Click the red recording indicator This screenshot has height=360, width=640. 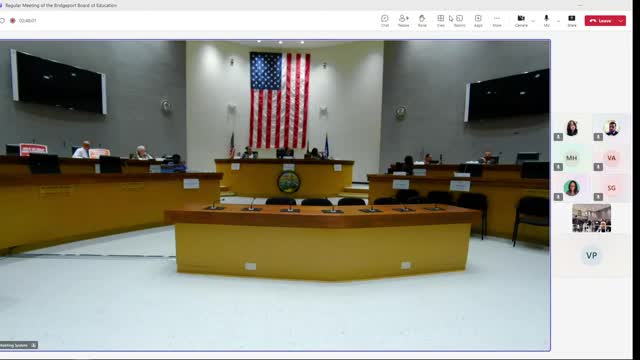click(x=13, y=20)
